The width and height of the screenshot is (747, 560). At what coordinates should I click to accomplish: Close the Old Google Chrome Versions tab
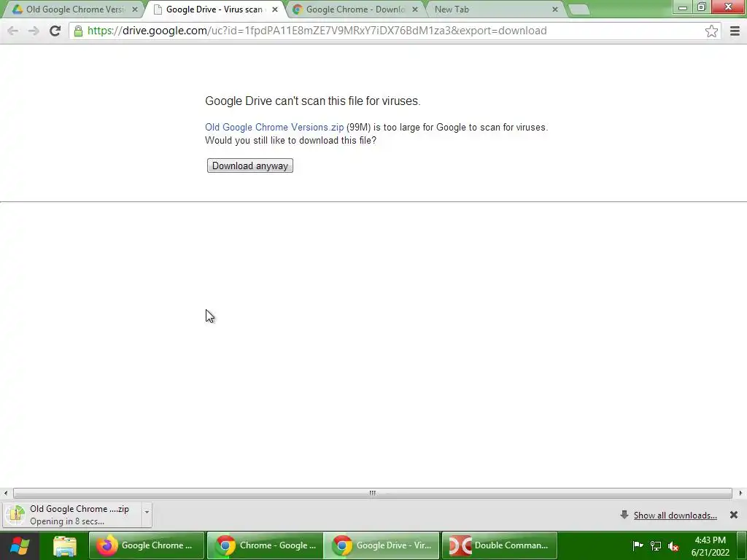click(x=135, y=9)
